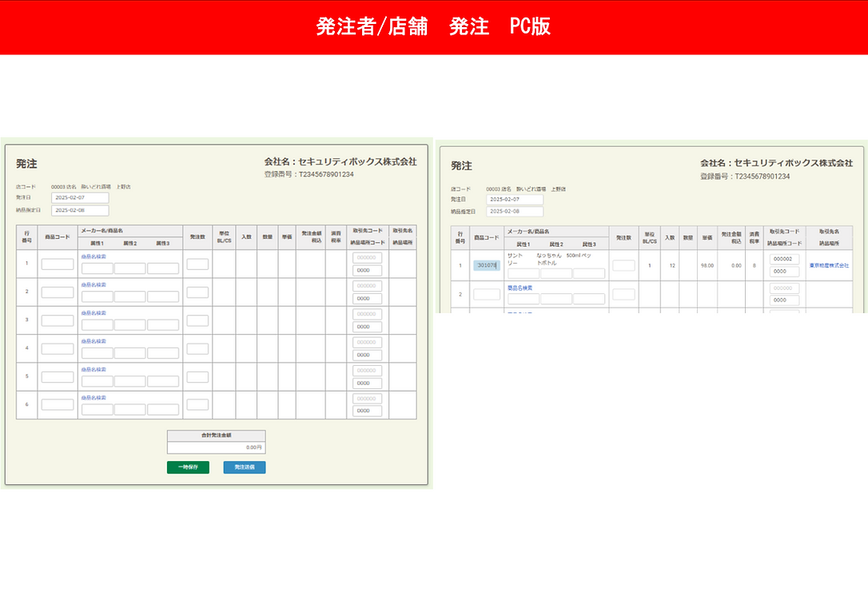Click 取引先コード field in row 3, left form

pyautogui.click(x=367, y=314)
